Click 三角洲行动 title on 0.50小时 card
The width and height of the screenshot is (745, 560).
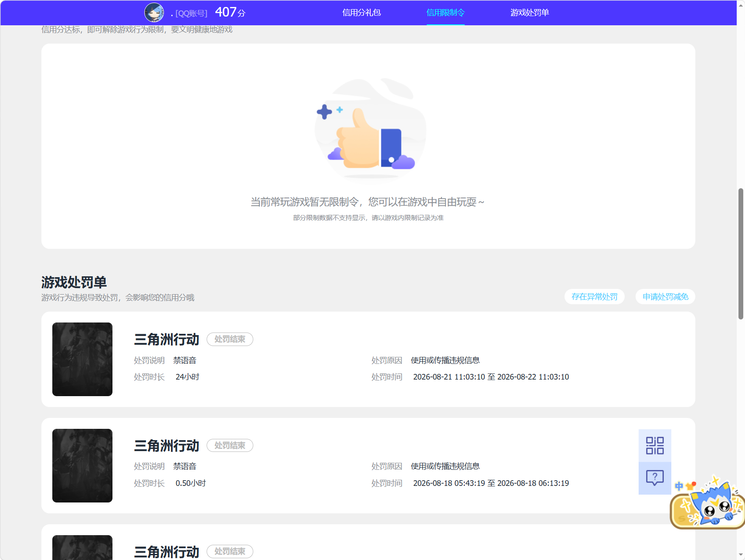point(167,445)
